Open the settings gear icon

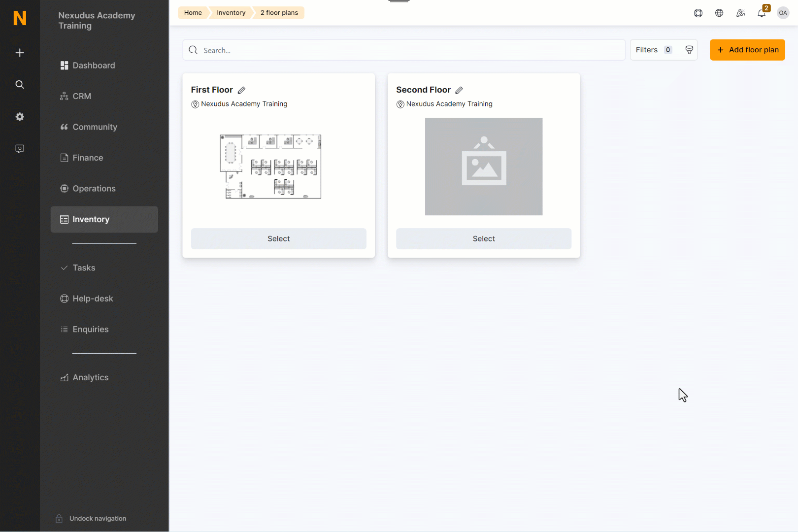[x=20, y=117]
